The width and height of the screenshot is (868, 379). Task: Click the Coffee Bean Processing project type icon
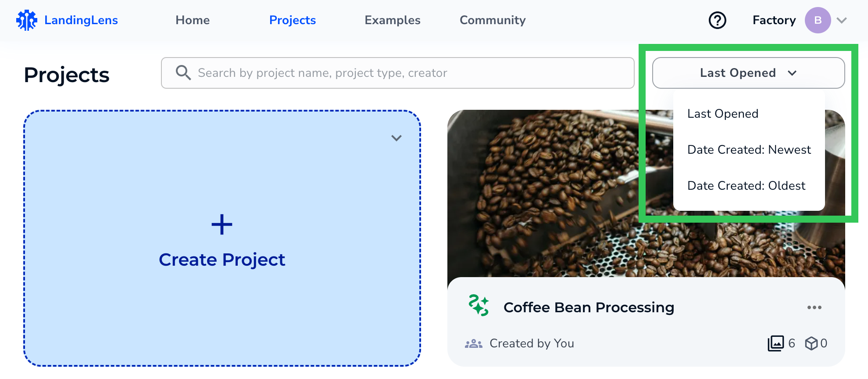tap(478, 307)
